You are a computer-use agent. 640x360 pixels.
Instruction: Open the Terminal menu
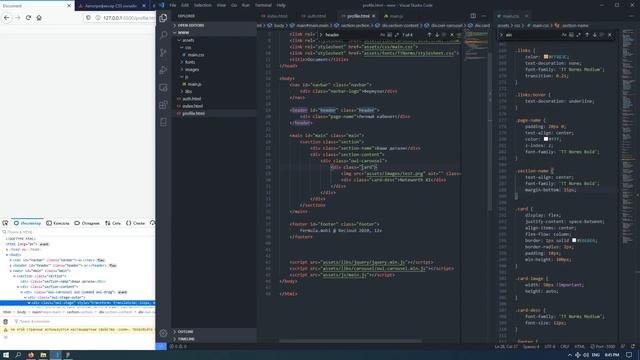263,5
